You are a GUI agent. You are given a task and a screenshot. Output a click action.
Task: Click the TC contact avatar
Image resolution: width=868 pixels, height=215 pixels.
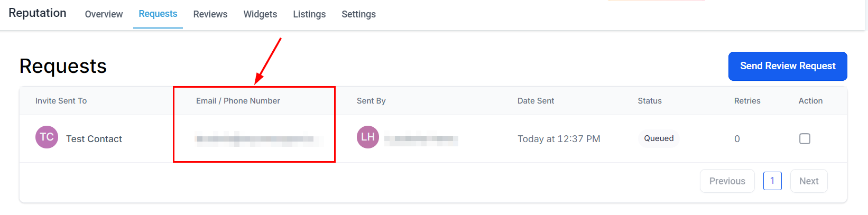47,137
